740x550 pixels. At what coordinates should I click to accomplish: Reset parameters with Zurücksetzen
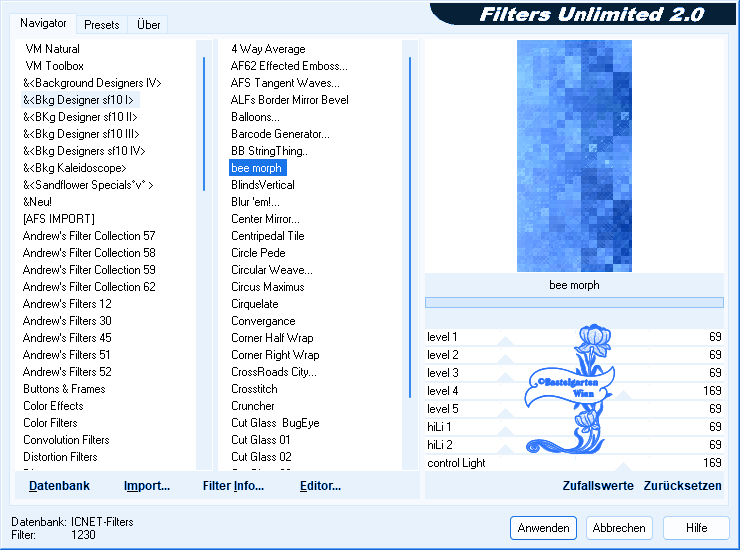(x=682, y=485)
